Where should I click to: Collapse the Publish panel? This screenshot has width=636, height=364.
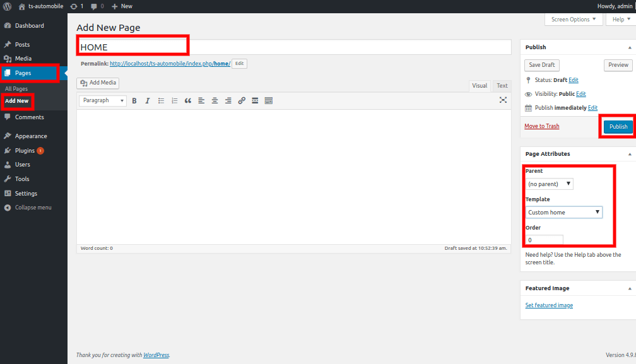pos(629,47)
